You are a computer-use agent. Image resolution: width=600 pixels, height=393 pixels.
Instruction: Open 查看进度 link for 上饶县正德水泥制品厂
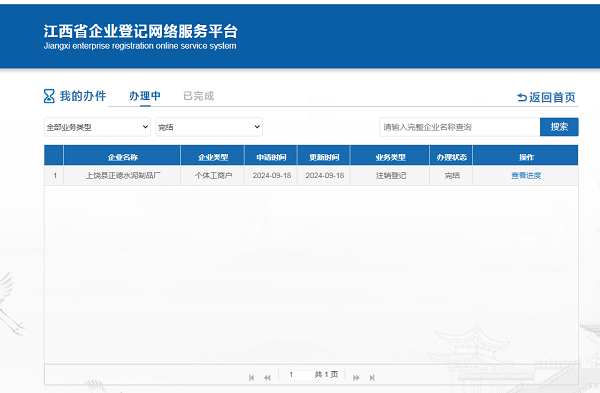[526, 176]
